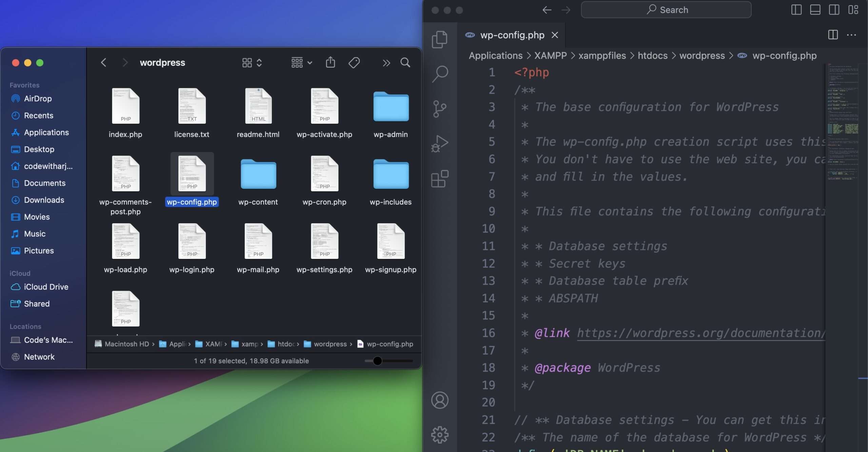Select wp-activate.php file
The width and height of the screenshot is (868, 452).
click(x=324, y=113)
